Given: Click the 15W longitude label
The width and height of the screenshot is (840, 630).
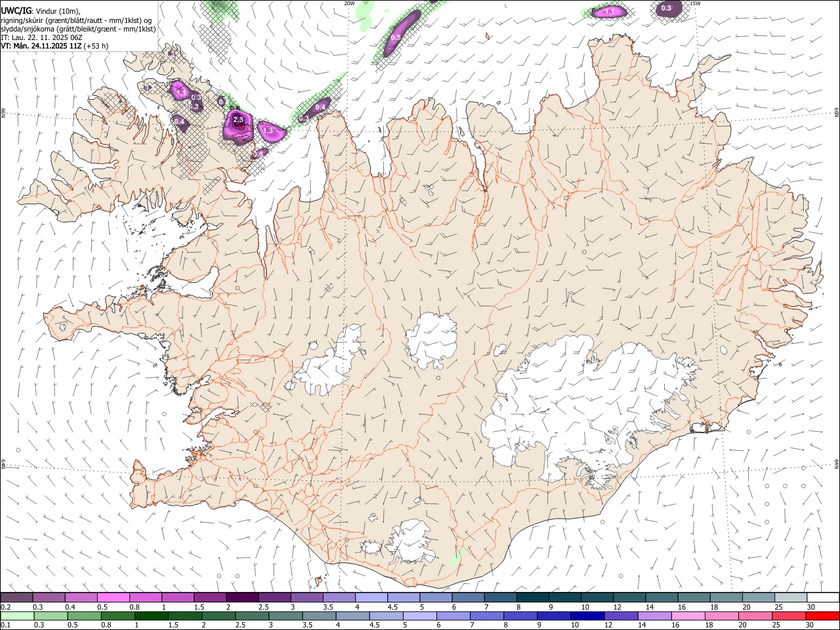Looking at the screenshot, I should pyautogui.click(x=694, y=3).
